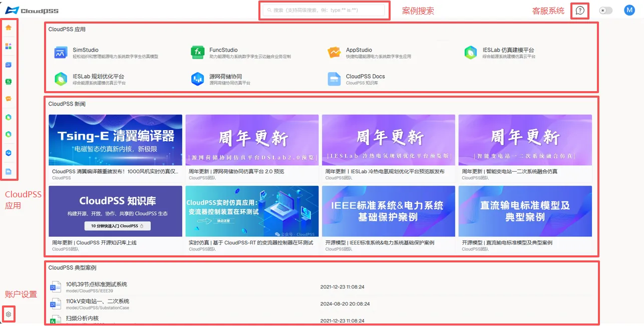Open IEEE标准系统&电力系统基础保护案例 thumbnail

[389, 211]
